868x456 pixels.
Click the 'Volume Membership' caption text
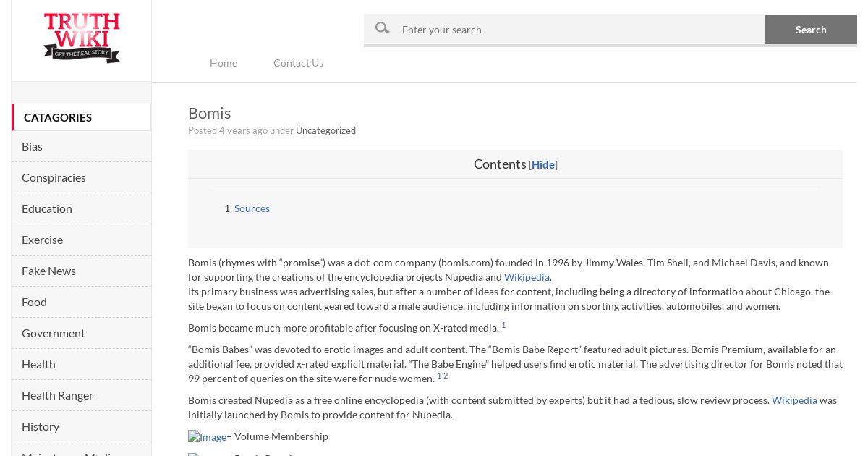(x=281, y=436)
